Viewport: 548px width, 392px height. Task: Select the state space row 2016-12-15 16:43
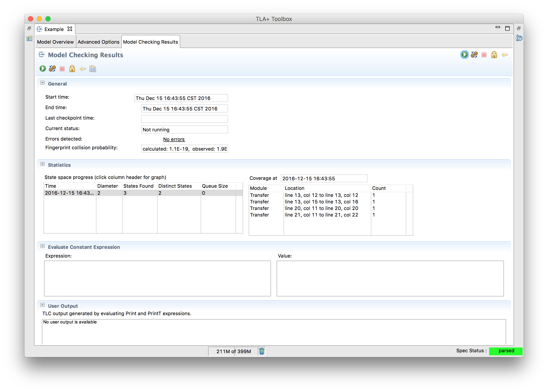[x=143, y=193]
